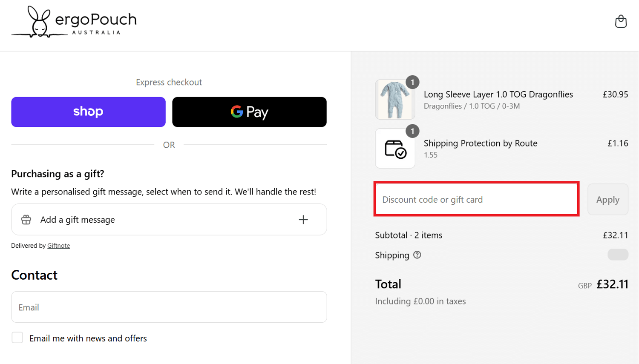The height and width of the screenshot is (364, 639).
Task: Open the shopping bag cart icon
Action: pyautogui.click(x=621, y=21)
